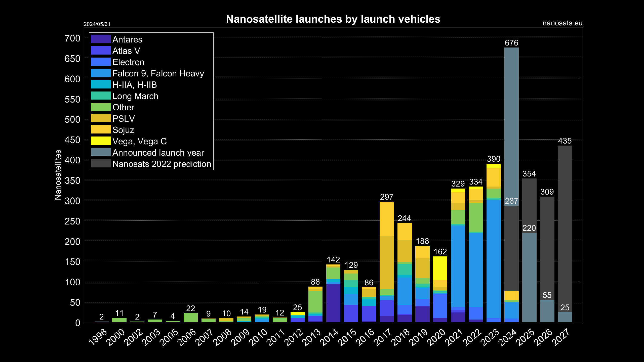Viewport: 644px width, 362px height.
Task: Click the Vega, Vega C yellow swatch
Action: (101, 141)
